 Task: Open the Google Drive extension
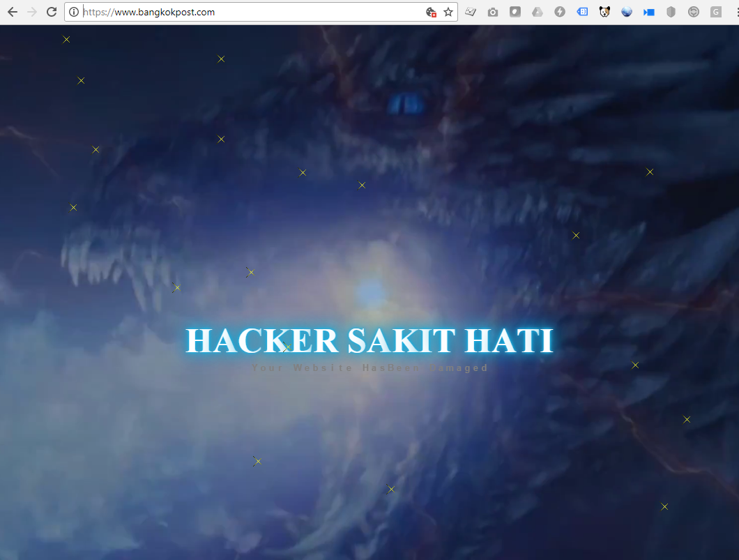click(x=538, y=12)
